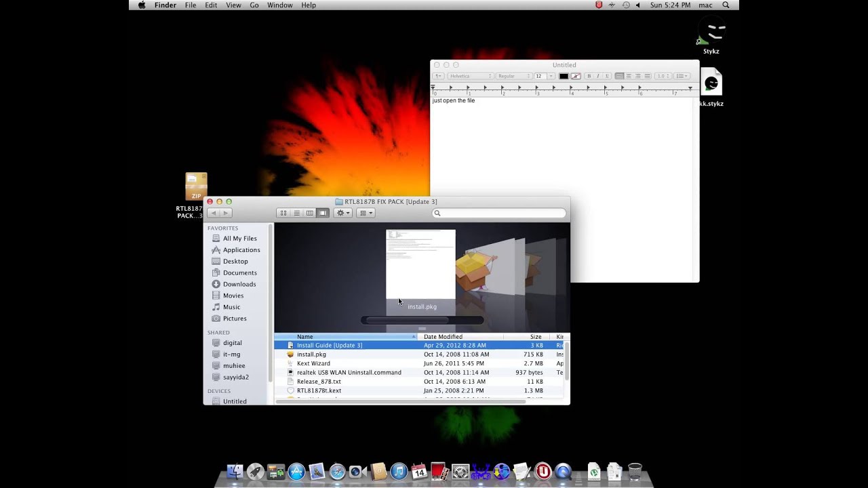Select 'Install Guide [Update 3]' file row
Screen dimensions: 868x488
click(x=419, y=346)
